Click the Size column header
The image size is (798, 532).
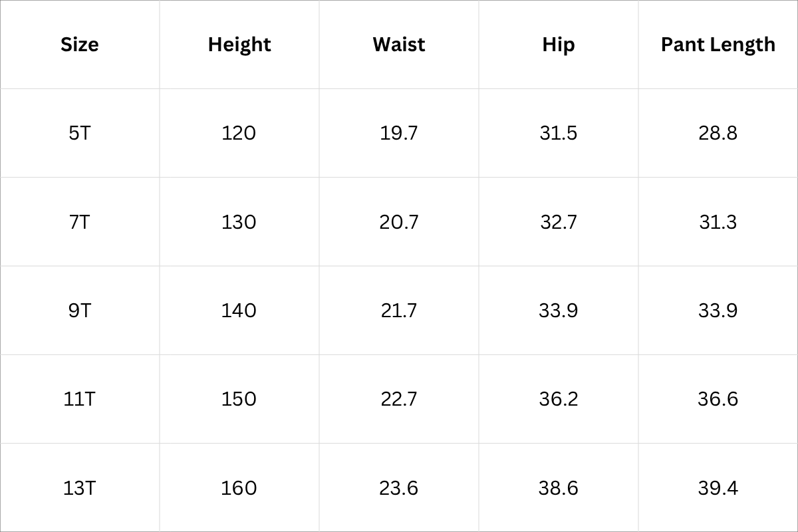click(x=79, y=45)
